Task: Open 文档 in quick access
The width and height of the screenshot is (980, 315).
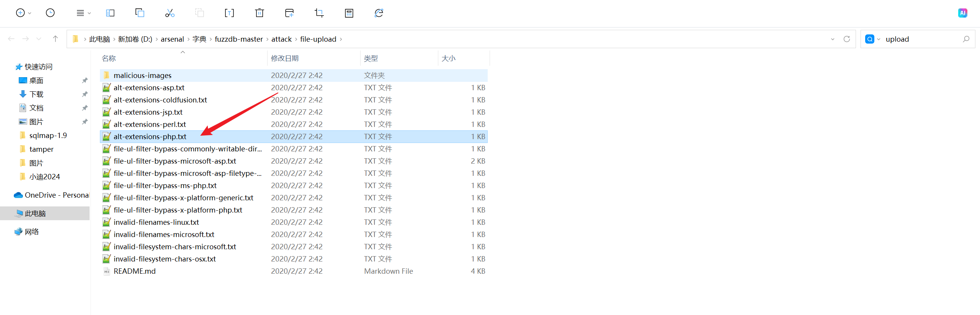Action: 36,108
